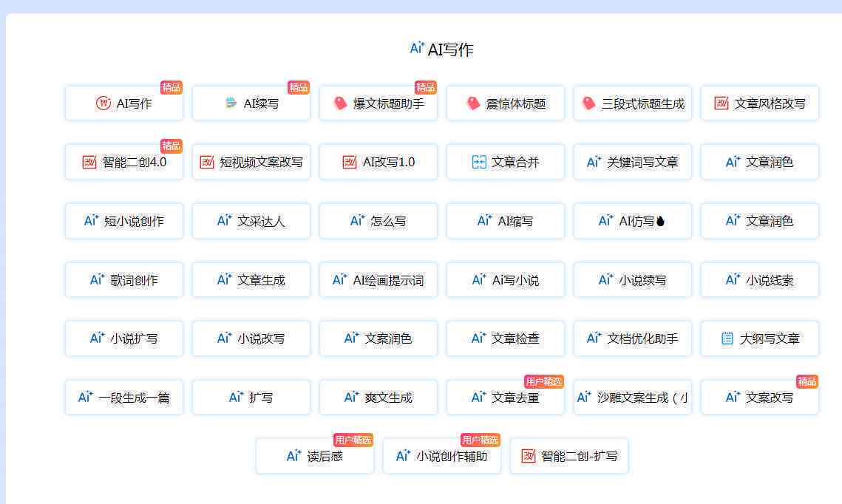This screenshot has width=842, height=504.
Task: Select the 文案润色 tool
Action: pyautogui.click(x=378, y=338)
